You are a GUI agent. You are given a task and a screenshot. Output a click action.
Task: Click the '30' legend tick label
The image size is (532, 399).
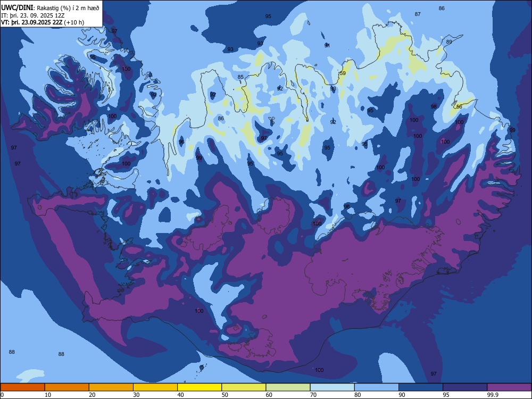(136, 395)
